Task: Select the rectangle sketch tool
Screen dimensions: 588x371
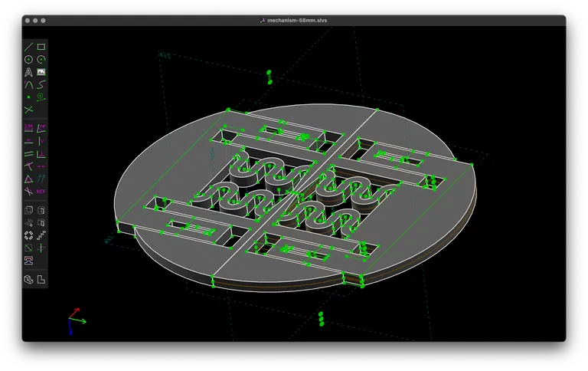Action: [x=41, y=47]
